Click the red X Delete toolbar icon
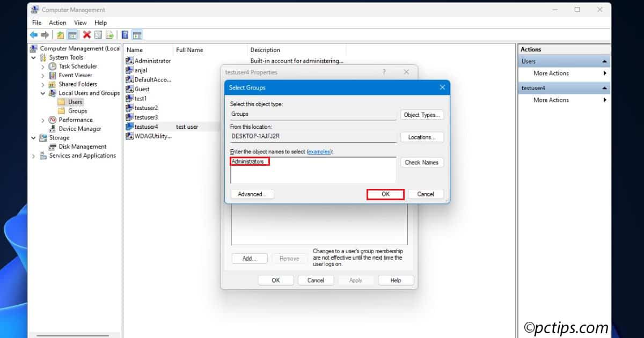The image size is (644, 338). (86, 35)
